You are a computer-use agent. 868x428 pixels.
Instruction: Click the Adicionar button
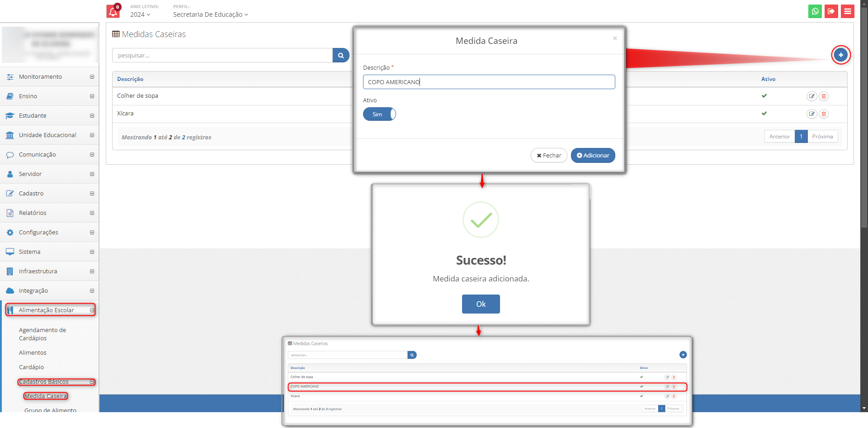tap(593, 155)
